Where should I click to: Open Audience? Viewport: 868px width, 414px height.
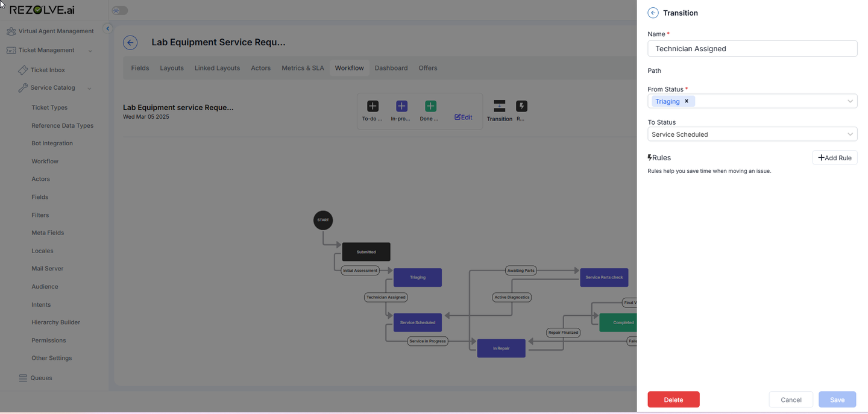click(x=45, y=287)
